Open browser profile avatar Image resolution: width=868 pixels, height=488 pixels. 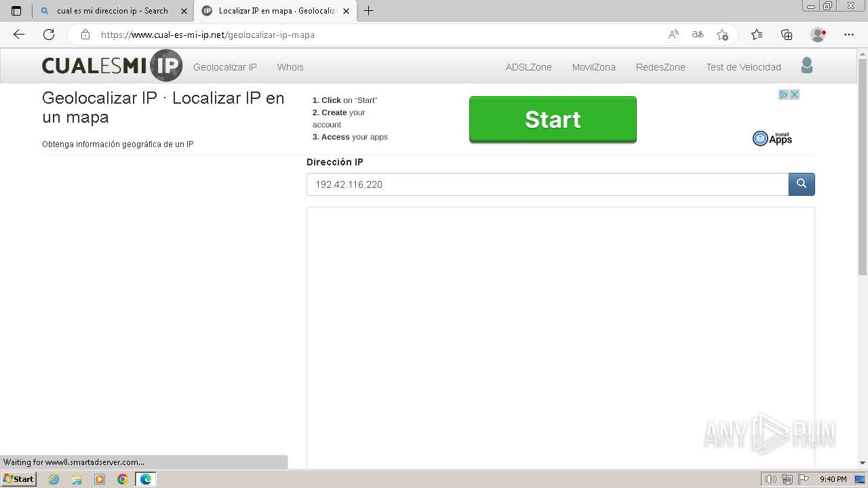click(818, 35)
